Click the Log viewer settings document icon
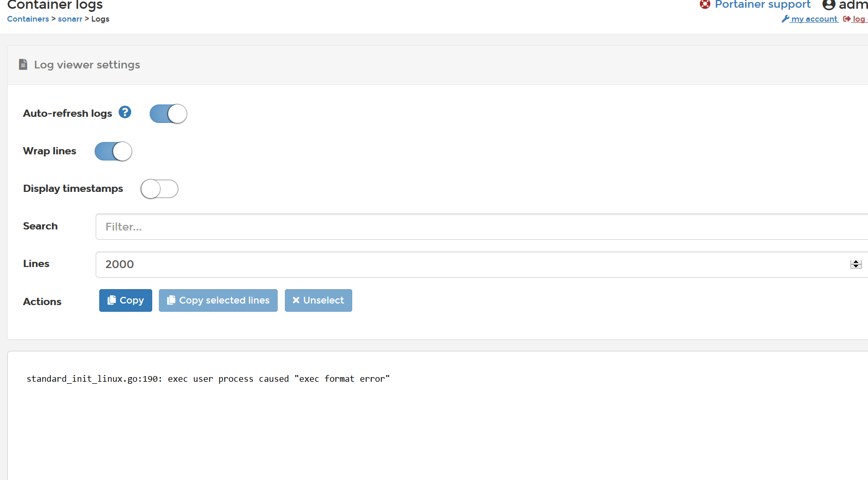 coord(23,64)
